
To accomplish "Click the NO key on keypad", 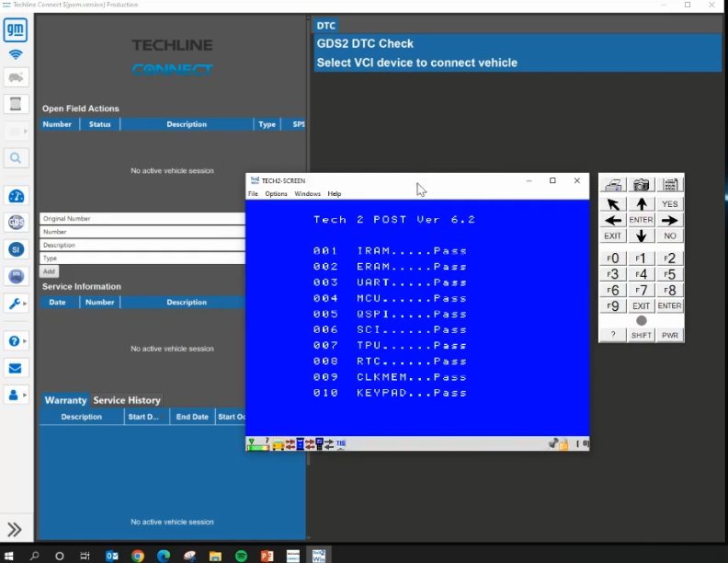I will [669, 236].
